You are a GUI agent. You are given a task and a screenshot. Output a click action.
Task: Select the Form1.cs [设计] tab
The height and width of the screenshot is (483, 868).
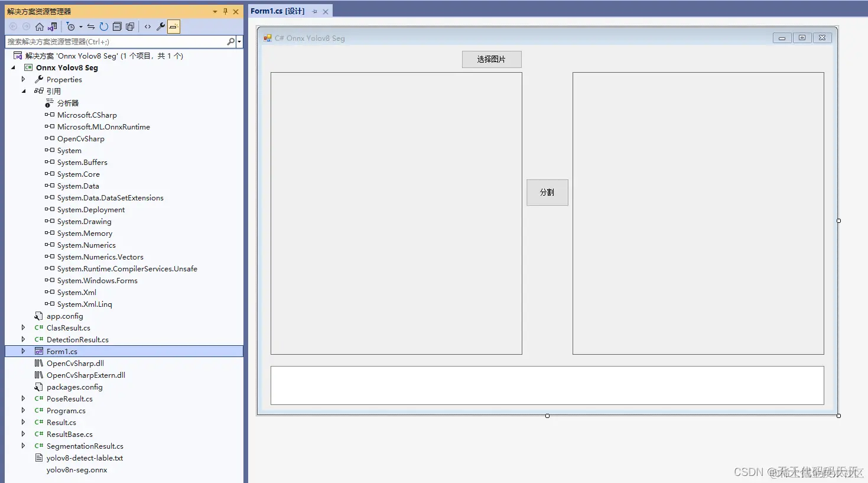tap(278, 11)
